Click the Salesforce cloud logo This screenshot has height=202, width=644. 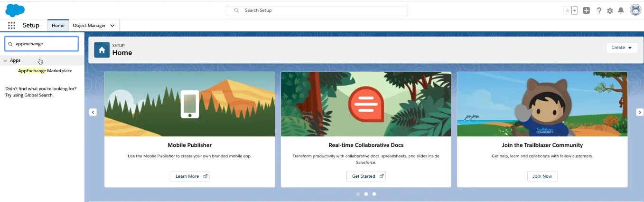click(15, 10)
